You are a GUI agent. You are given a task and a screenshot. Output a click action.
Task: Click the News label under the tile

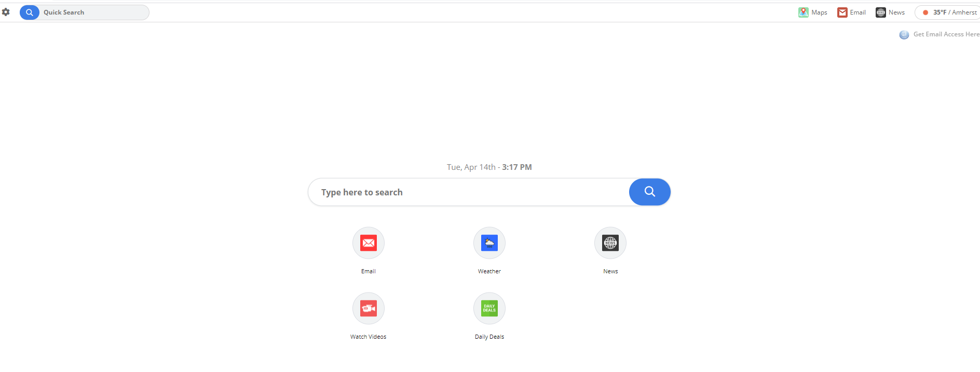click(610, 271)
